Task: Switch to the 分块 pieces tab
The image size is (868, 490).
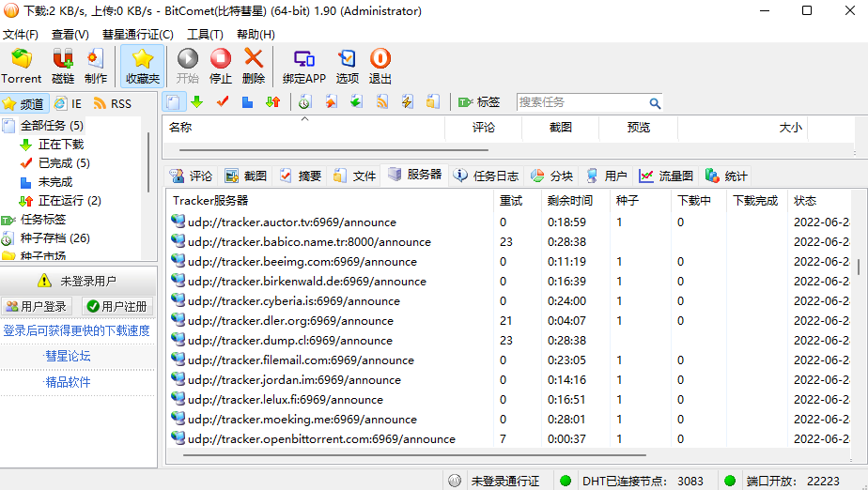Action: point(552,176)
